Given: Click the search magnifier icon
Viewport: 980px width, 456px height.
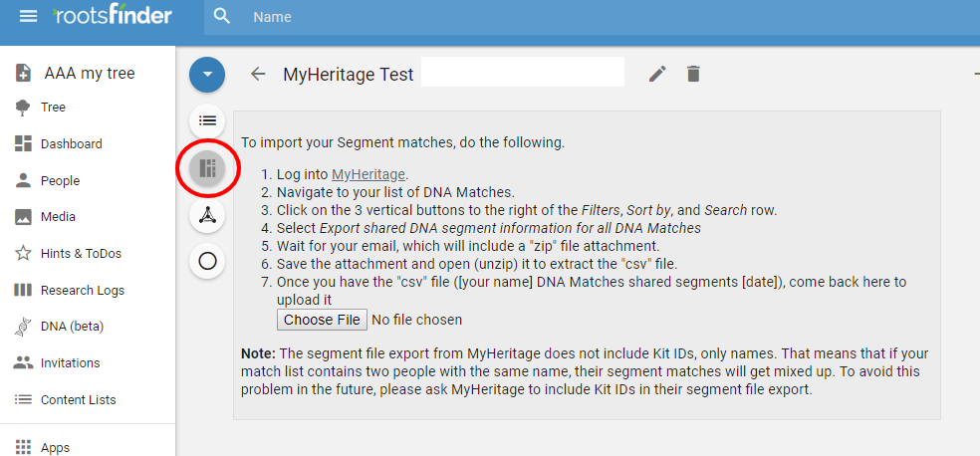Looking at the screenshot, I should point(222,16).
